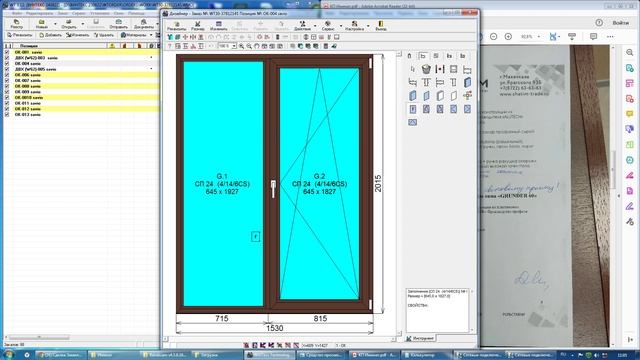Expand the designer Сервис dropdown arrow
Viewport: 640px width, 360px height.
coord(340,26)
